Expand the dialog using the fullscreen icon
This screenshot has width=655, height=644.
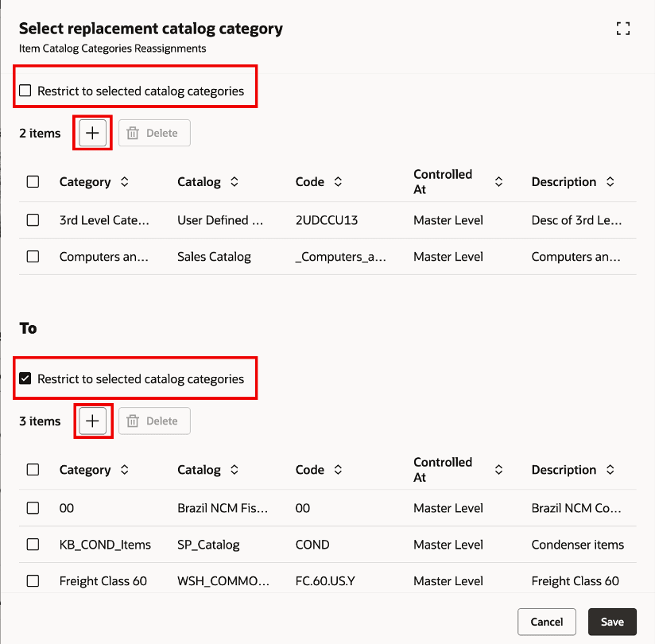[x=623, y=28]
